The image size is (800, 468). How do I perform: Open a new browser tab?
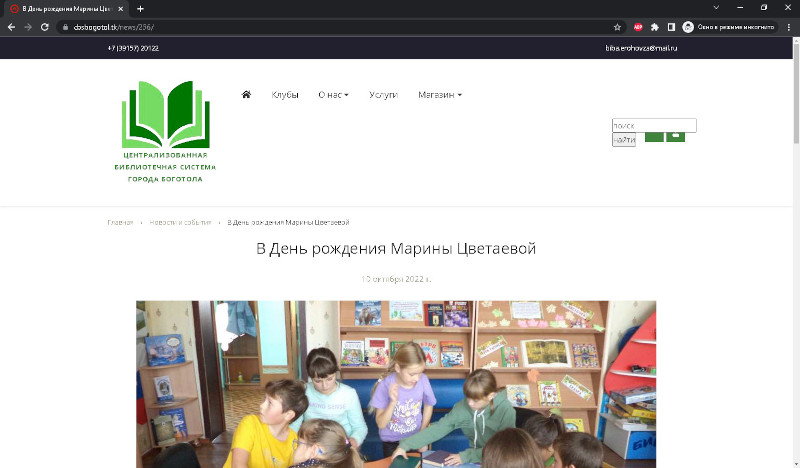[x=140, y=9]
